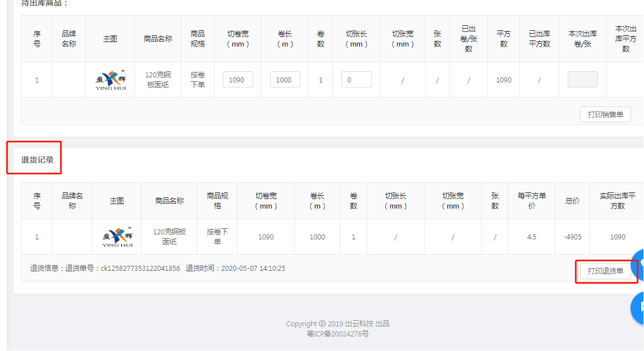Click the 按卷下单 spec cell in return table

click(217, 237)
